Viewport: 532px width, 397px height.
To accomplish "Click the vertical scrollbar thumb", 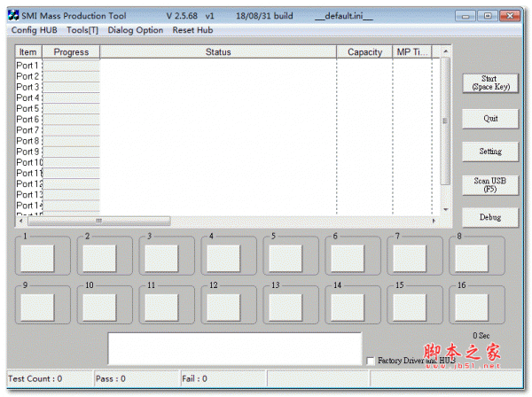I will click(x=445, y=121).
